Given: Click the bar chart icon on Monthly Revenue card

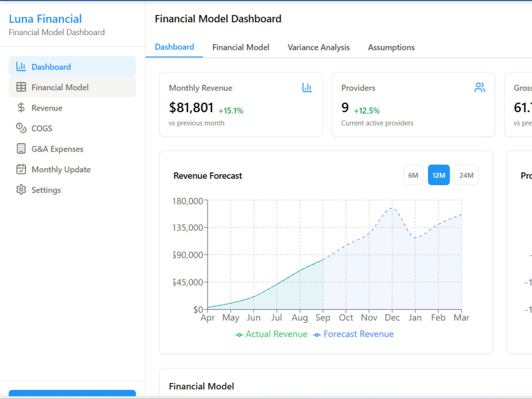Looking at the screenshot, I should click(307, 88).
